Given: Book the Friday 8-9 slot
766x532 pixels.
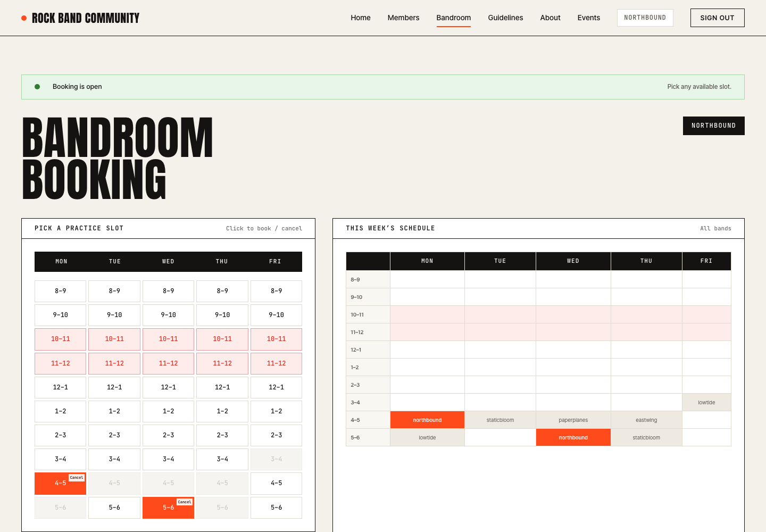Looking at the screenshot, I should (277, 291).
